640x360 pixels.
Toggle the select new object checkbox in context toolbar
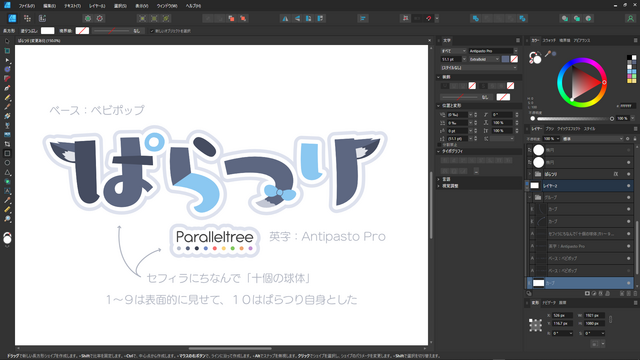[152, 31]
